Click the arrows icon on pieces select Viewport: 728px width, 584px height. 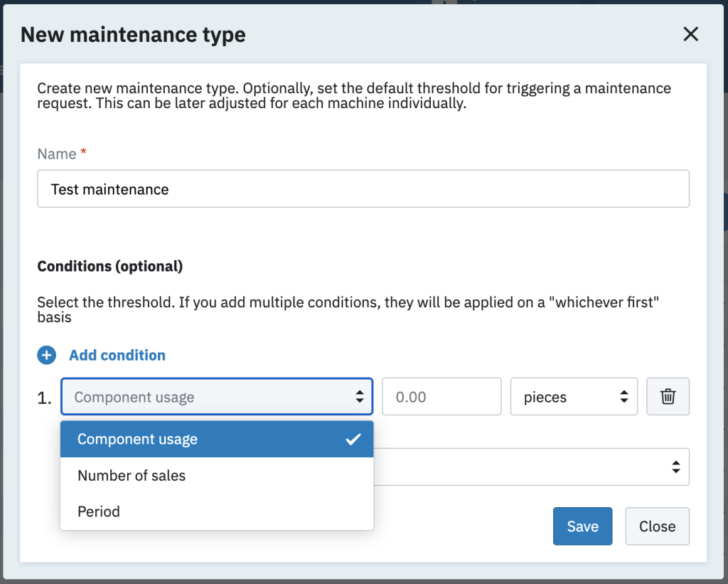click(x=623, y=397)
